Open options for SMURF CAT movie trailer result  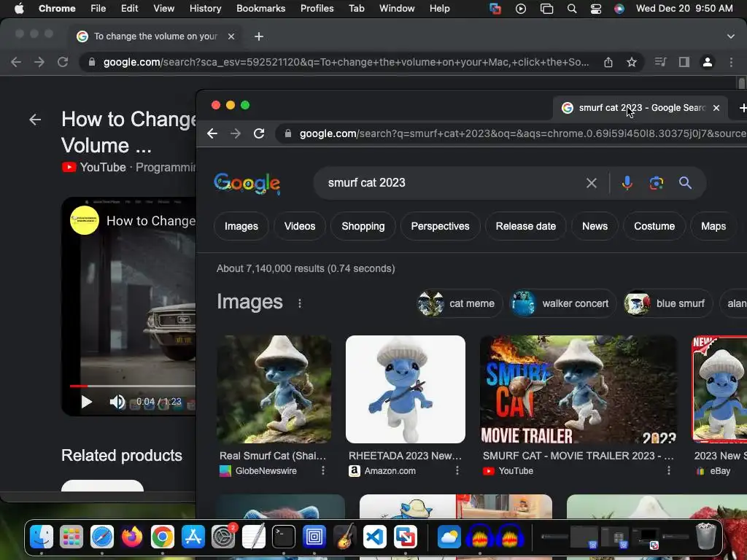669,470
